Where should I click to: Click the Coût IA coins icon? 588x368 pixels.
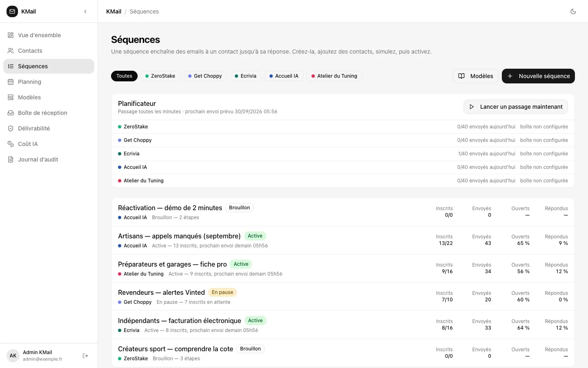pyautogui.click(x=11, y=144)
